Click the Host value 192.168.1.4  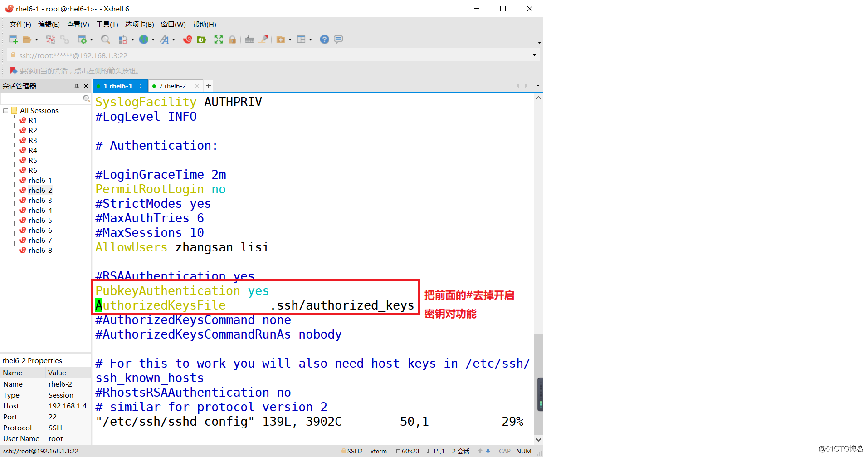click(68, 406)
